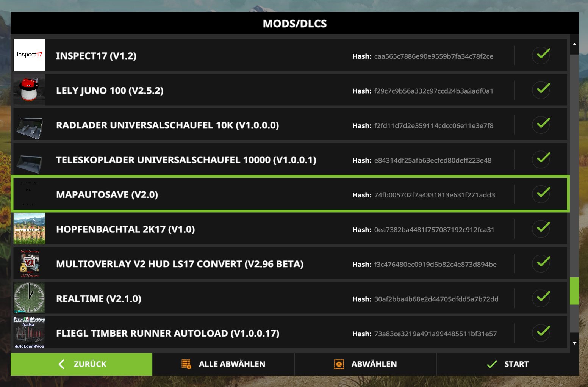Click the MultiOverlay V2 HUD icon

[29, 263]
